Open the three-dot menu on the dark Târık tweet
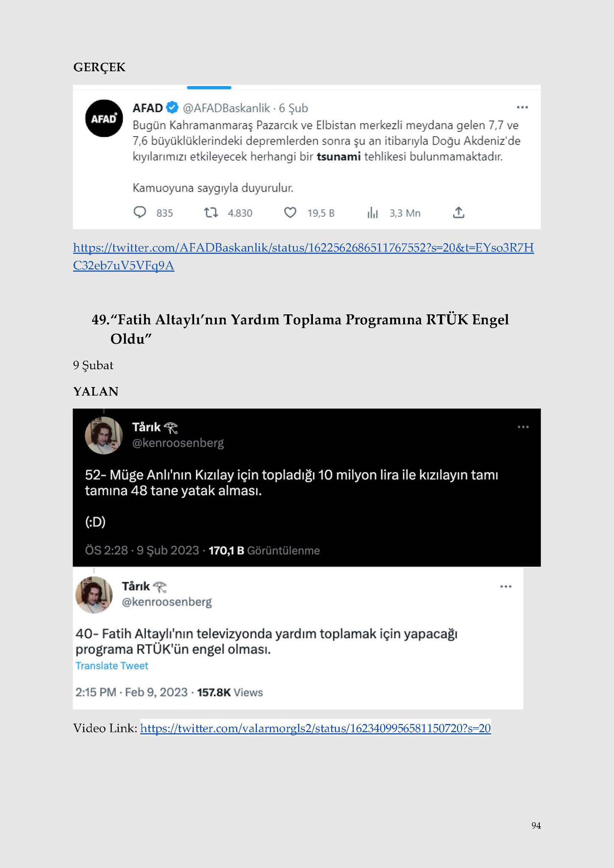Viewport: 614px width, 868px height. [x=523, y=427]
